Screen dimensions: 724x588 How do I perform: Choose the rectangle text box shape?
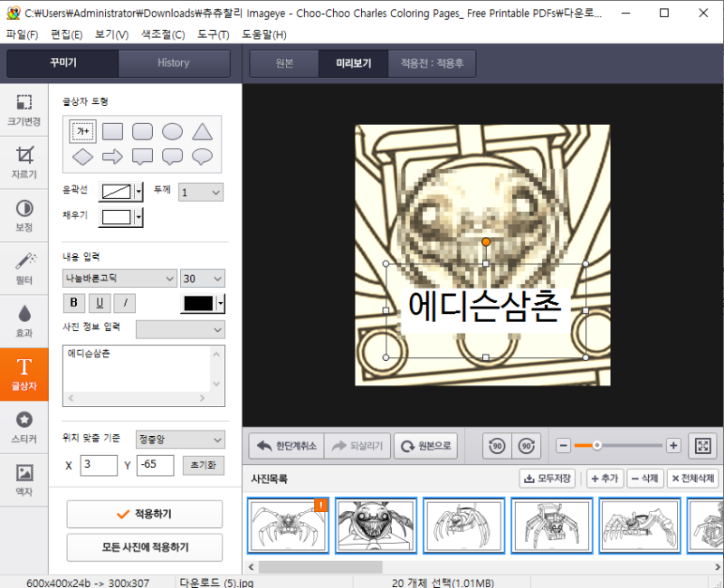(112, 131)
